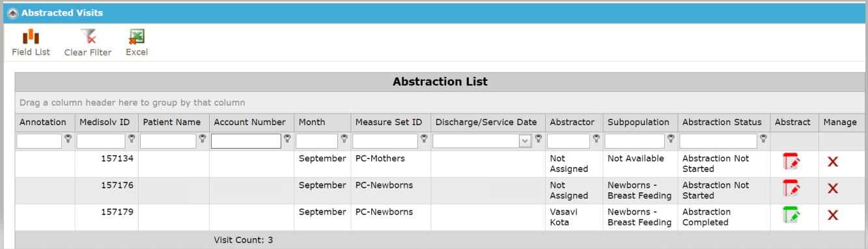Open filter menu beside Month filter box

(x=344, y=139)
